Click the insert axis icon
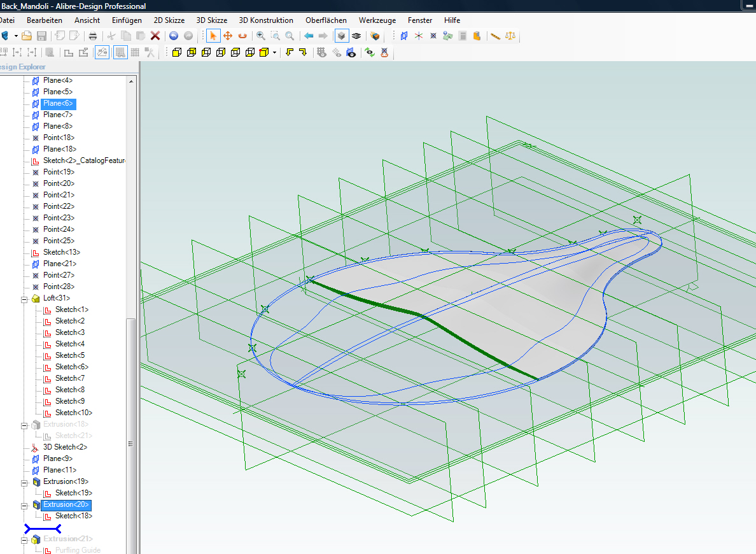756x554 pixels. pyautogui.click(x=419, y=36)
